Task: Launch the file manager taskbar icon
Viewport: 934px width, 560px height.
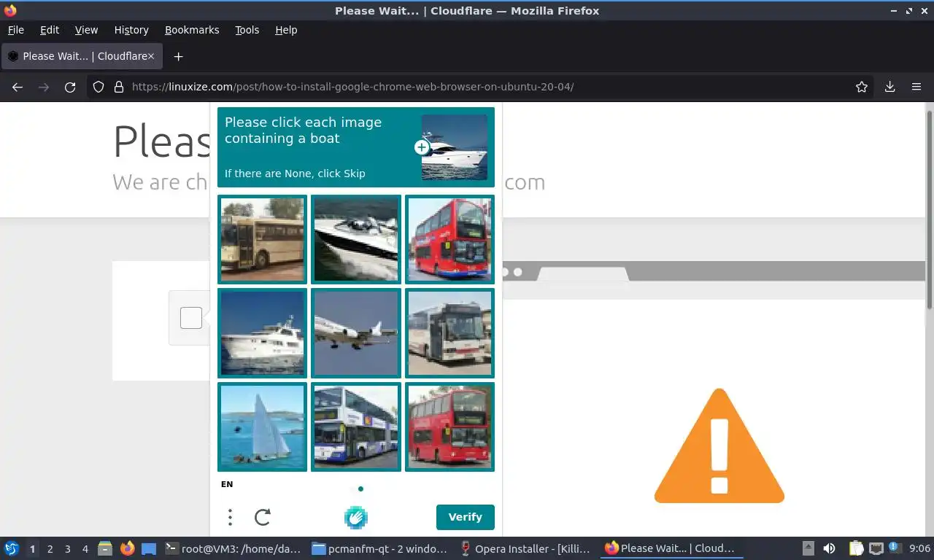Action: [105, 548]
